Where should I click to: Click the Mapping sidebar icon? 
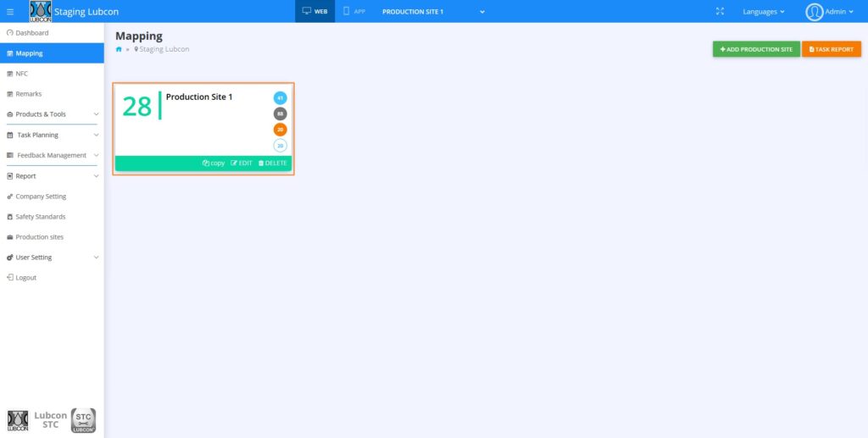pos(10,53)
